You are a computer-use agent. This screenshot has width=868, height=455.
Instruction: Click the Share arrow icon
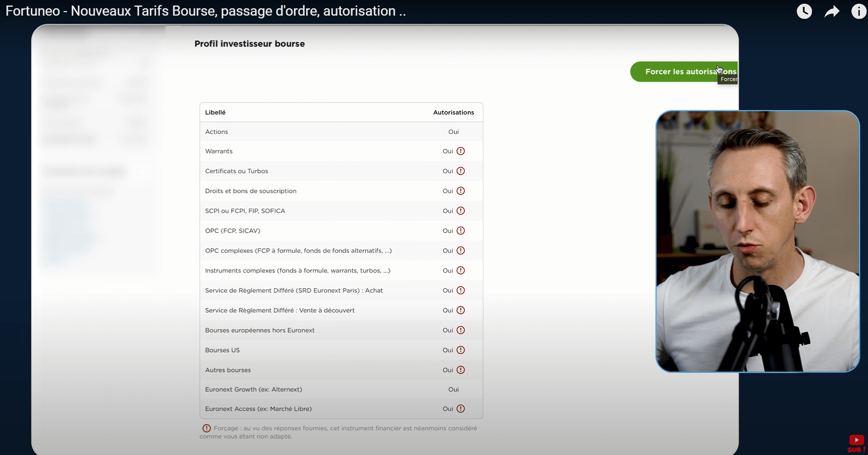[832, 11]
